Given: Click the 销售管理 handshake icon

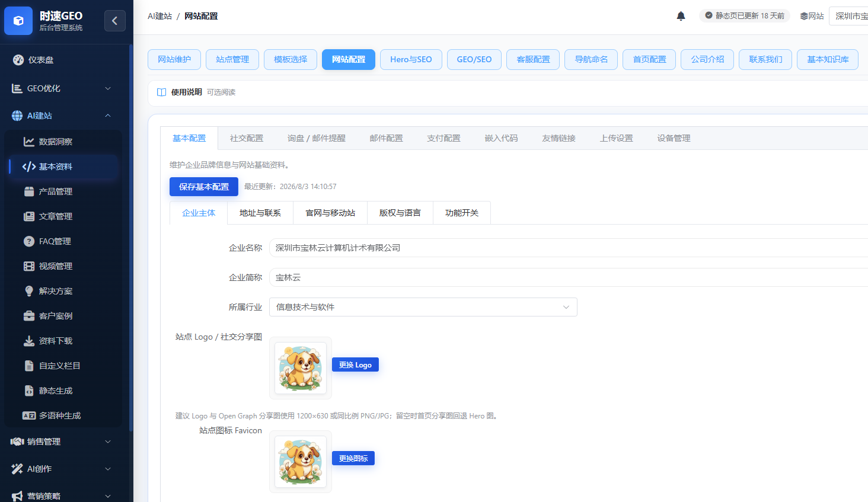Looking at the screenshot, I should pyautogui.click(x=17, y=442).
